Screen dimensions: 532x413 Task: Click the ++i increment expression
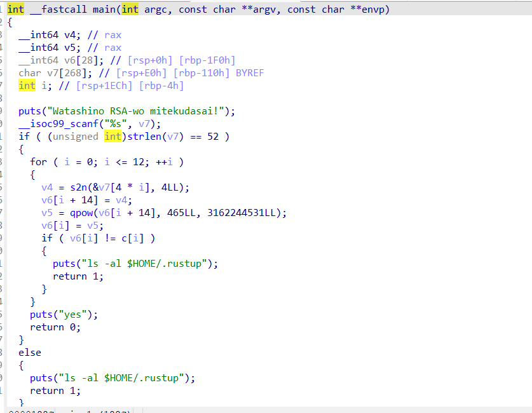[164, 162]
